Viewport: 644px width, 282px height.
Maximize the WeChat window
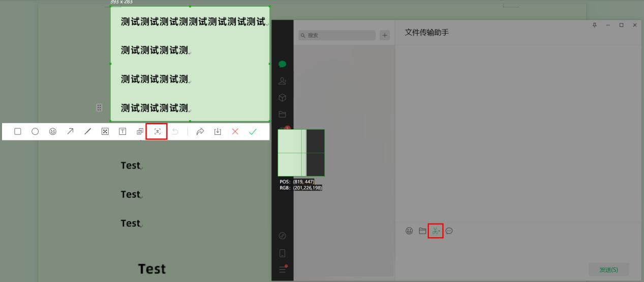621,25
